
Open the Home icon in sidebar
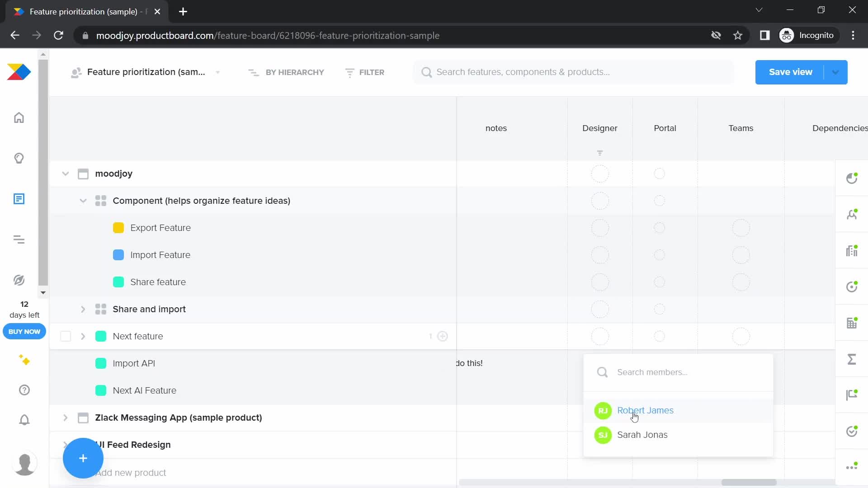[19, 117]
